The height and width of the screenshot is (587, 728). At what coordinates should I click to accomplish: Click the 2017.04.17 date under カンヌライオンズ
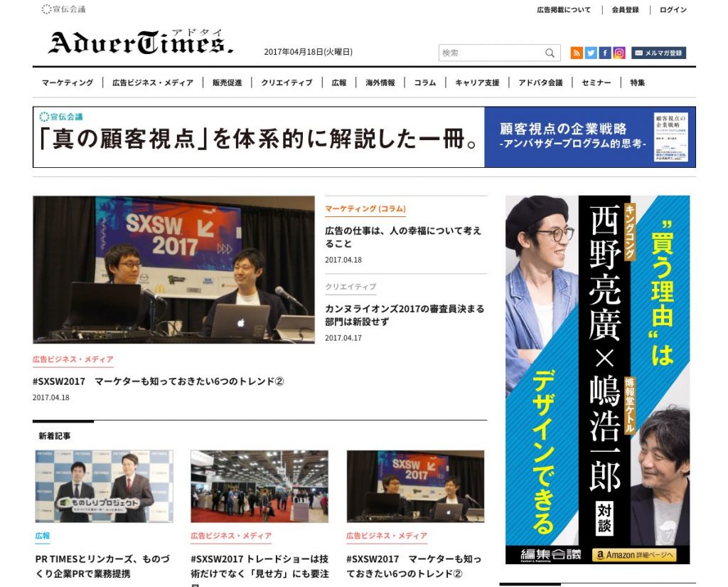(x=343, y=338)
